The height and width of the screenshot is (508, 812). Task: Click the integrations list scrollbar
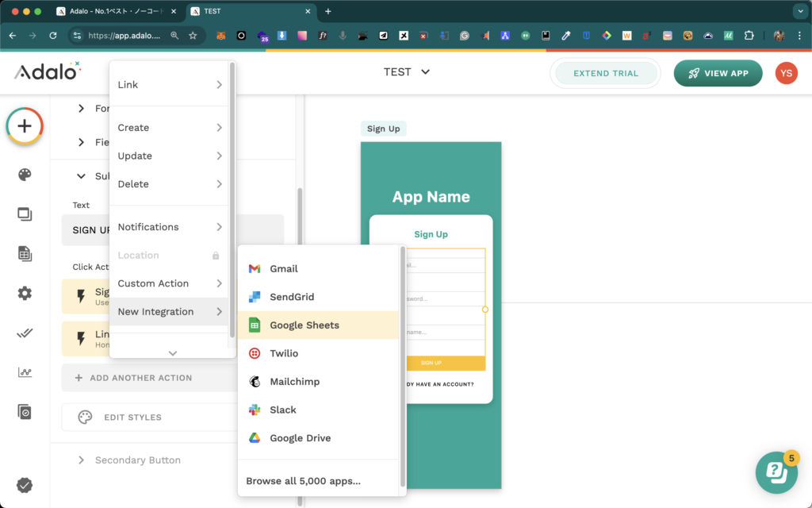[x=402, y=367]
